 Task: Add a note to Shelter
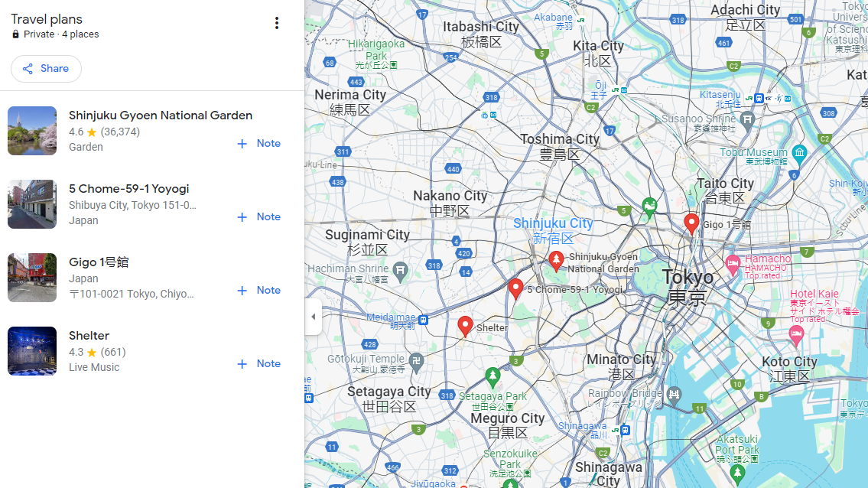point(258,364)
